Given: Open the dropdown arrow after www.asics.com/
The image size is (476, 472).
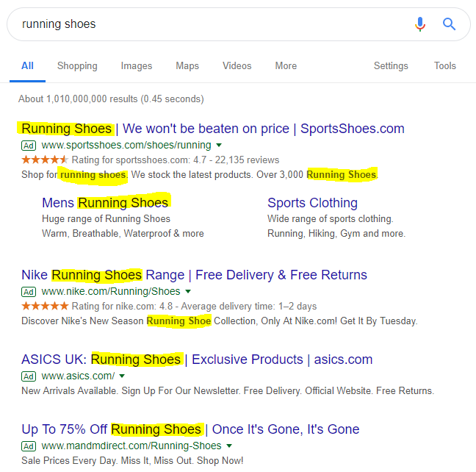Looking at the screenshot, I should pos(122,376).
